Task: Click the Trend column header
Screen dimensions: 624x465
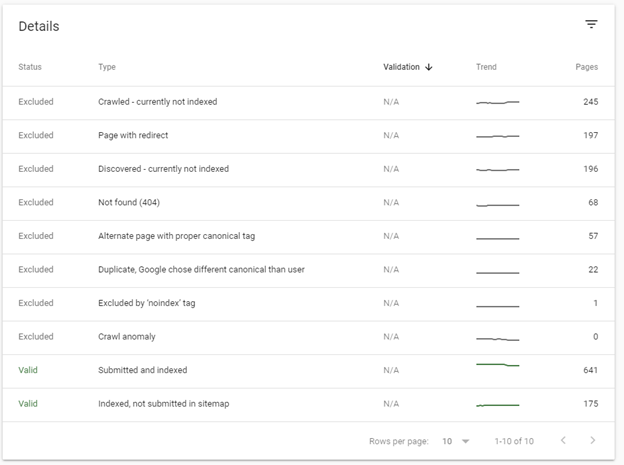Action: coord(486,68)
